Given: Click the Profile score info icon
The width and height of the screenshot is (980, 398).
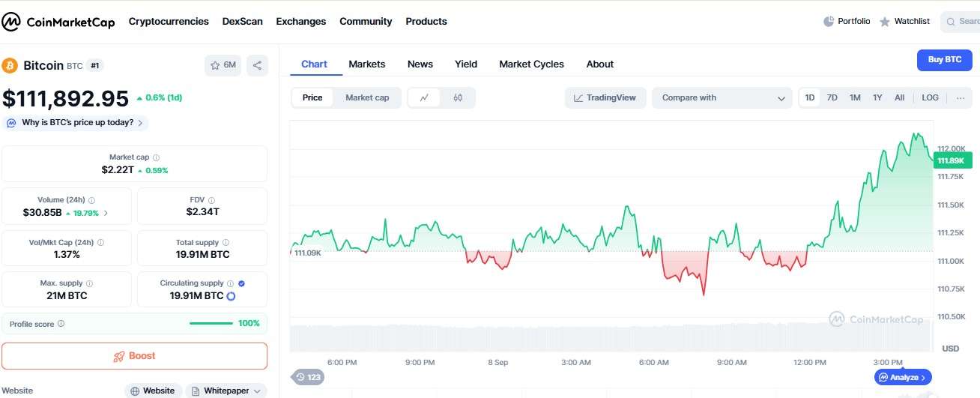Looking at the screenshot, I should coord(61,324).
